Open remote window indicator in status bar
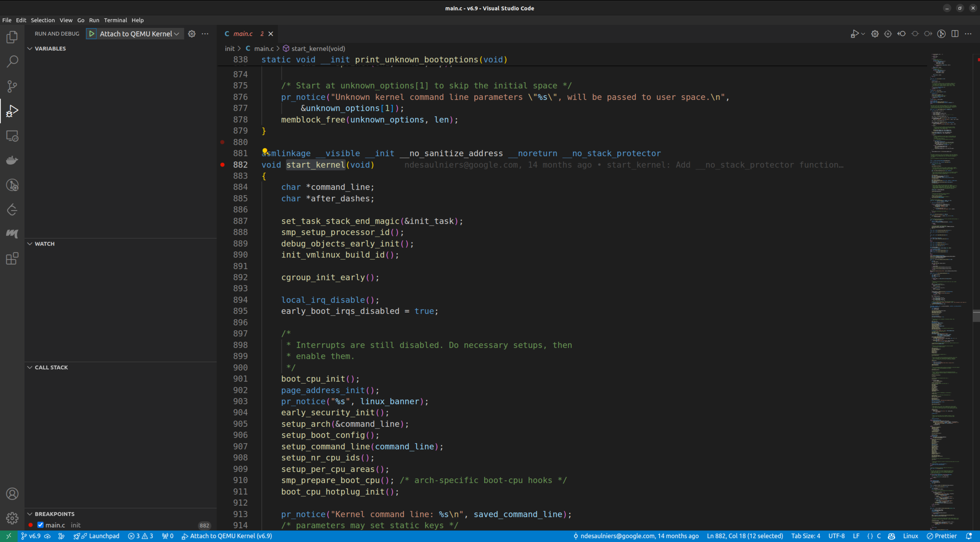 [x=8, y=536]
